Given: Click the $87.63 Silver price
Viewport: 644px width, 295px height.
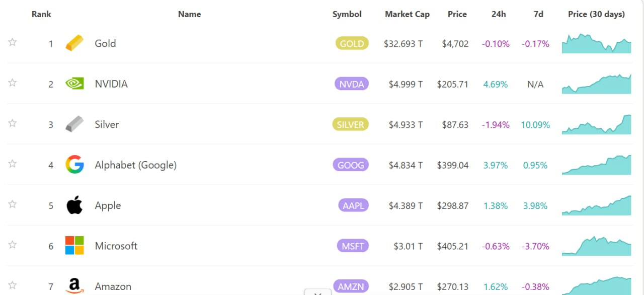Looking at the screenshot, I should 455,125.
